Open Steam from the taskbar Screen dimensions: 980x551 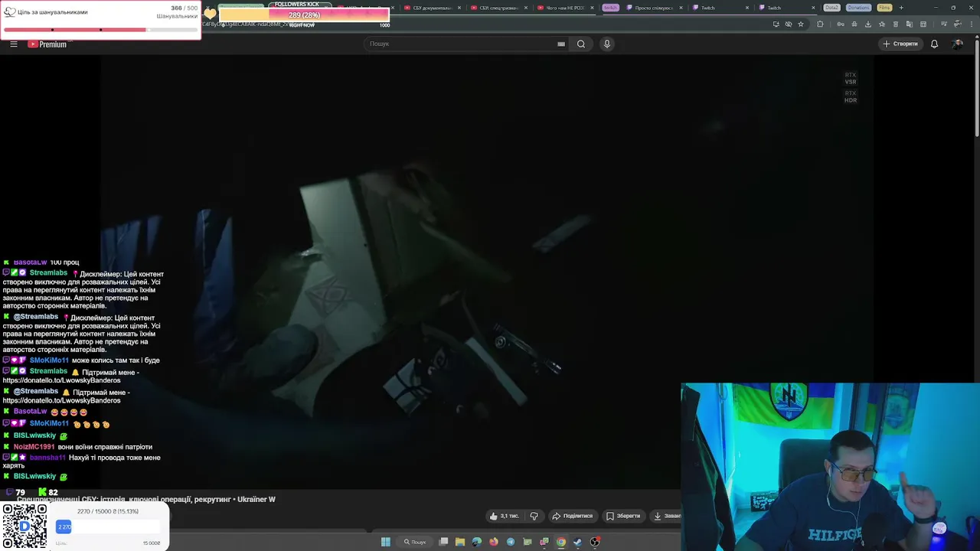(578, 542)
